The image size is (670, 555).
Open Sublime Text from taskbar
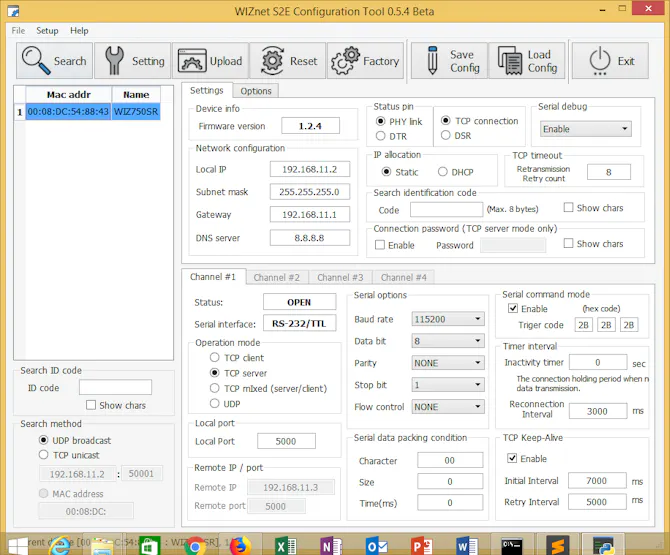point(558,546)
